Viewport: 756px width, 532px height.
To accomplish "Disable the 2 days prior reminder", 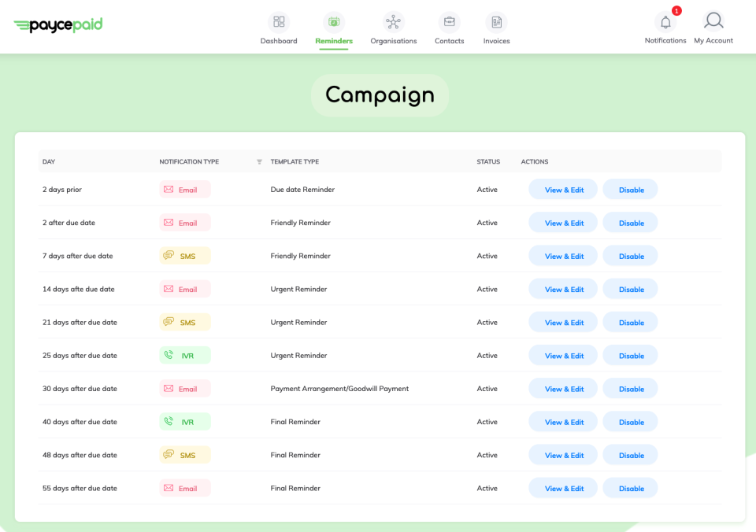I will pyautogui.click(x=631, y=190).
